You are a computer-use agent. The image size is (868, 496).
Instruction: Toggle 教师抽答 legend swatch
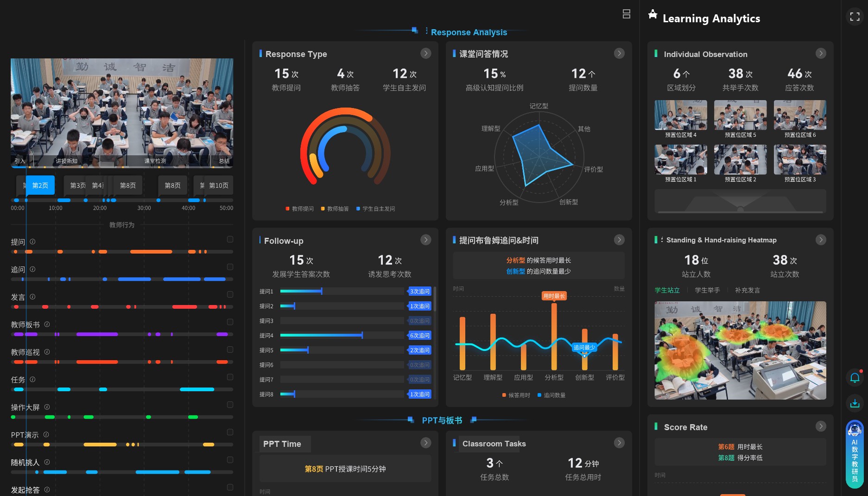click(323, 209)
